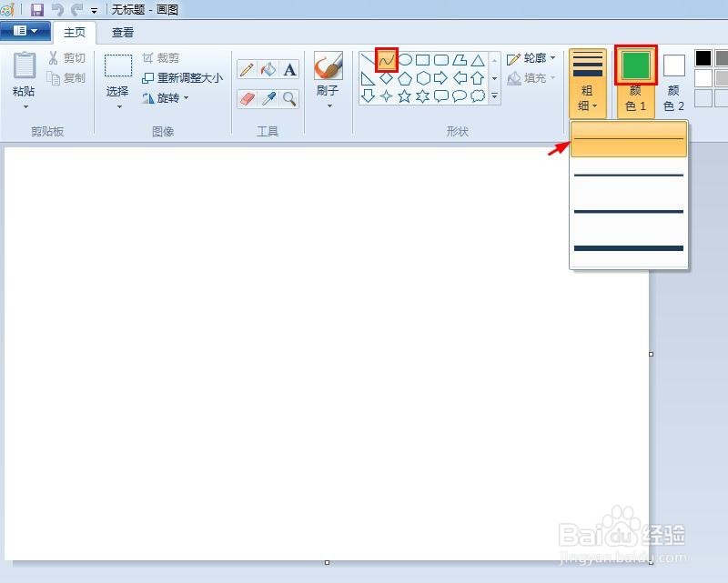Select the Rounded rectangular callout shape

click(440, 96)
